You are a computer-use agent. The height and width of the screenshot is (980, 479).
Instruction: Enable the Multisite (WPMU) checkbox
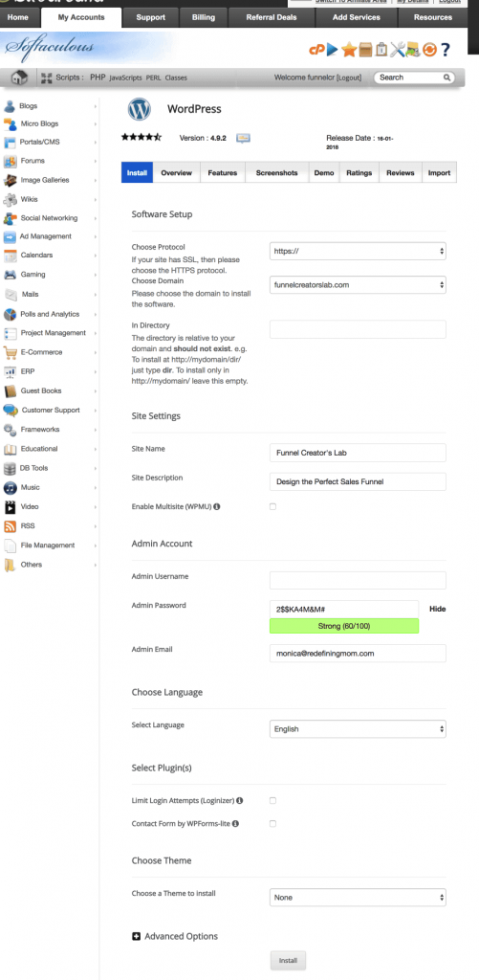(x=272, y=506)
